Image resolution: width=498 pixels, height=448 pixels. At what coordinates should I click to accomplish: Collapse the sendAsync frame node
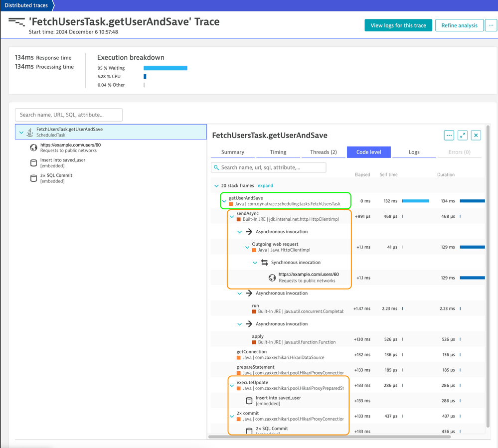(x=232, y=216)
